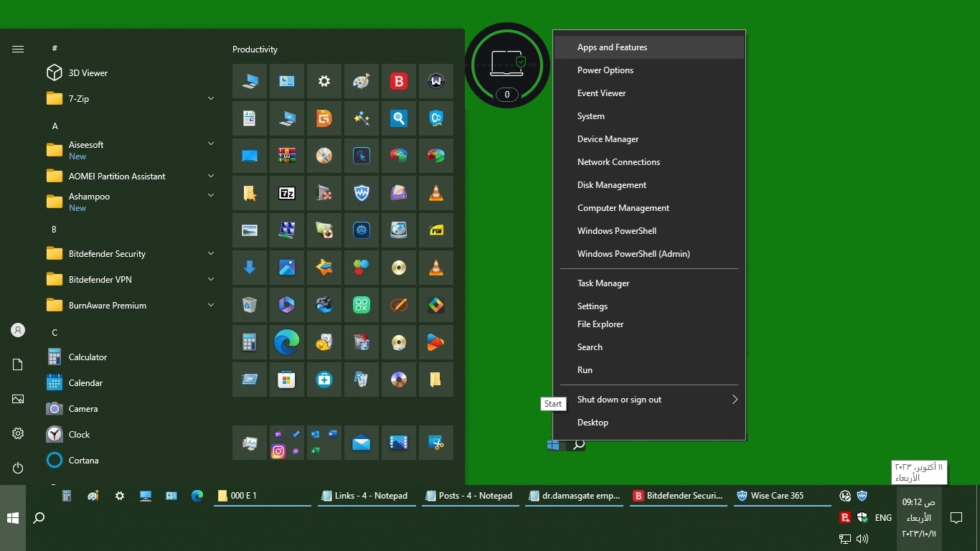Launch Camera from the app list
Viewport: 980px width, 551px height.
132,408
